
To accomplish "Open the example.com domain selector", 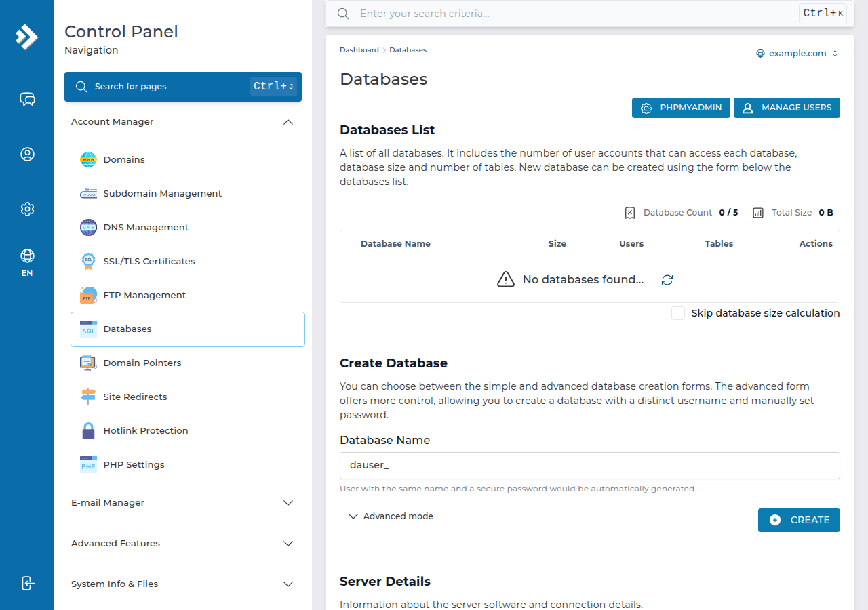I will pos(797,54).
